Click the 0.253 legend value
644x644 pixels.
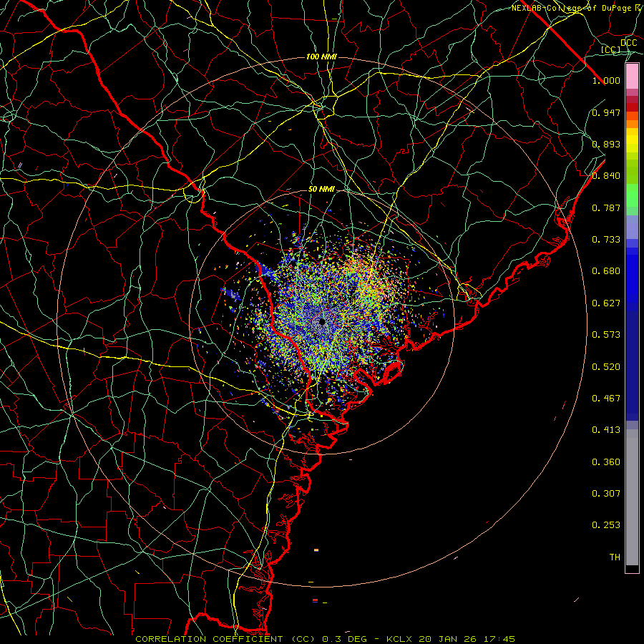pyautogui.click(x=606, y=525)
